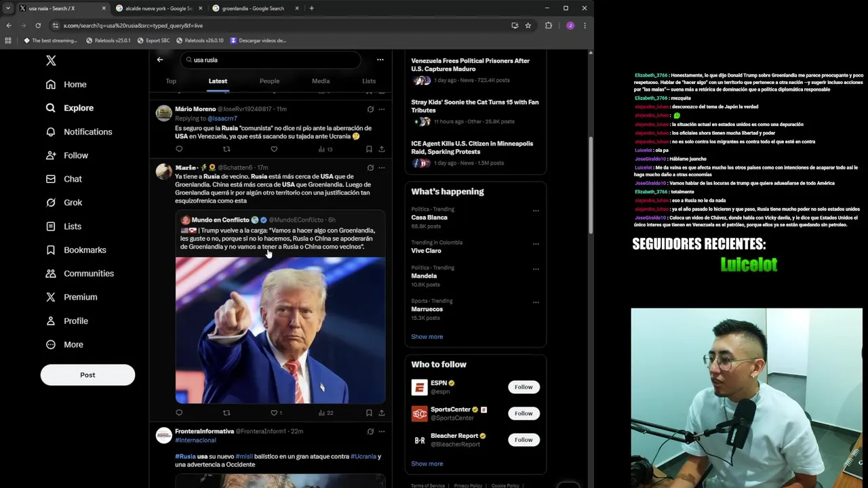Switch to the Media tab
This screenshot has width=868, height=488.
(x=321, y=81)
